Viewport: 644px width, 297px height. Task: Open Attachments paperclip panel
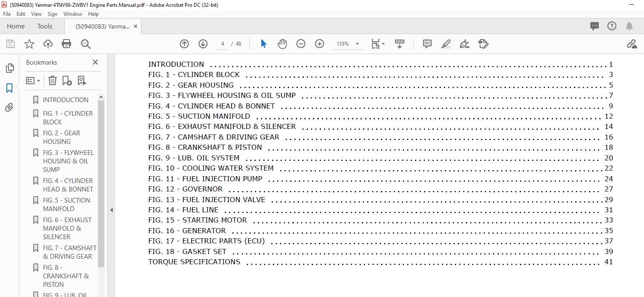pyautogui.click(x=9, y=107)
